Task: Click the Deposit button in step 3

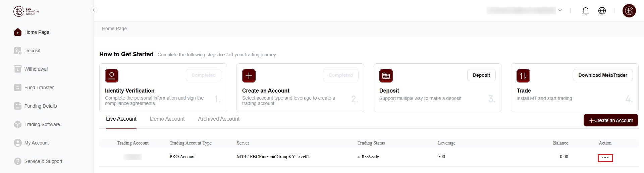Action: tap(481, 75)
